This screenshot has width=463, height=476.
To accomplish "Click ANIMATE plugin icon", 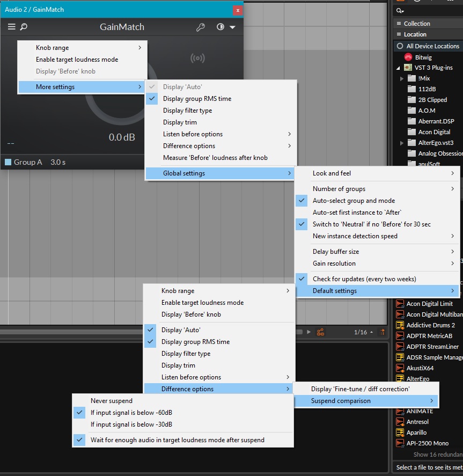I will pos(400,412).
